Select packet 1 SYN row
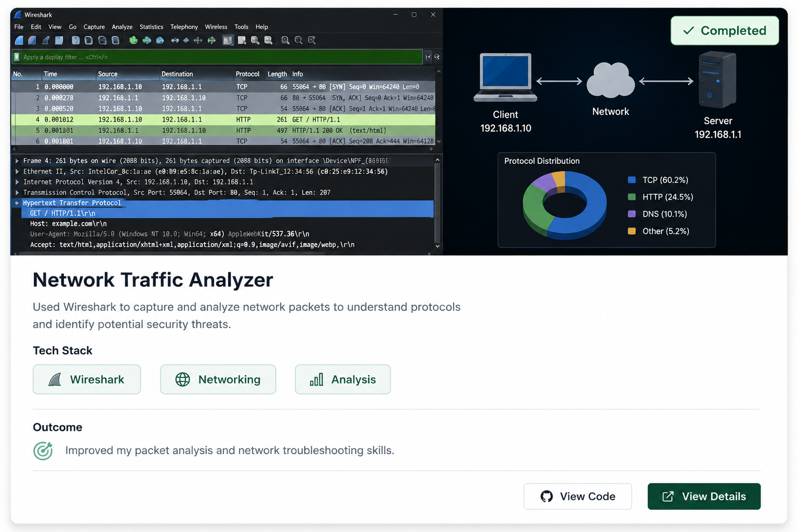The image size is (798, 532). (223, 87)
